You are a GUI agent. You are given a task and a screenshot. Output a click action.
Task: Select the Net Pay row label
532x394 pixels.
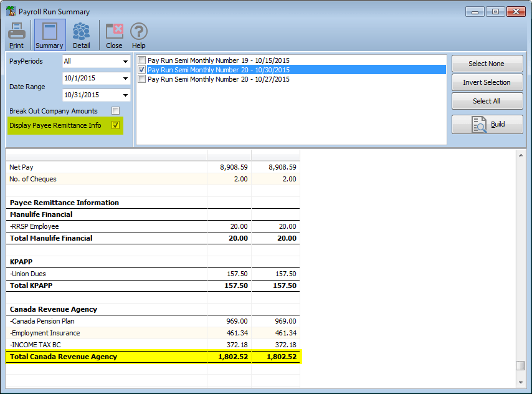pyautogui.click(x=21, y=167)
